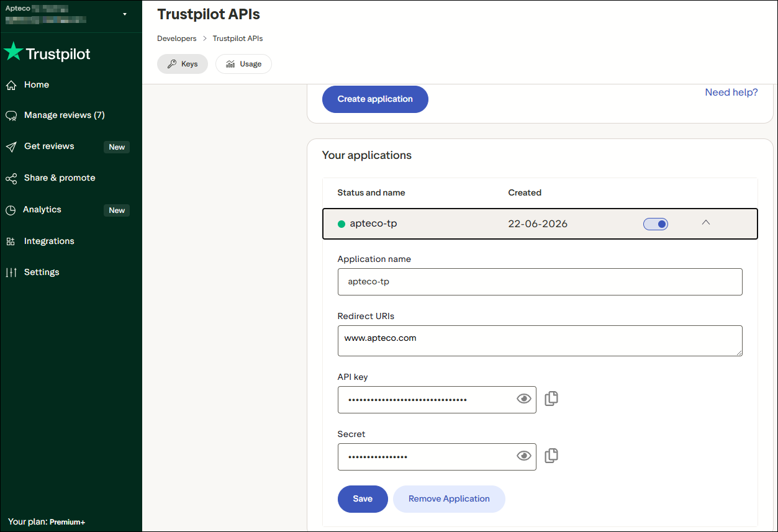Screen dimensions: 778x532
Task: Open Get reviews in the sidebar
Action: (49, 147)
